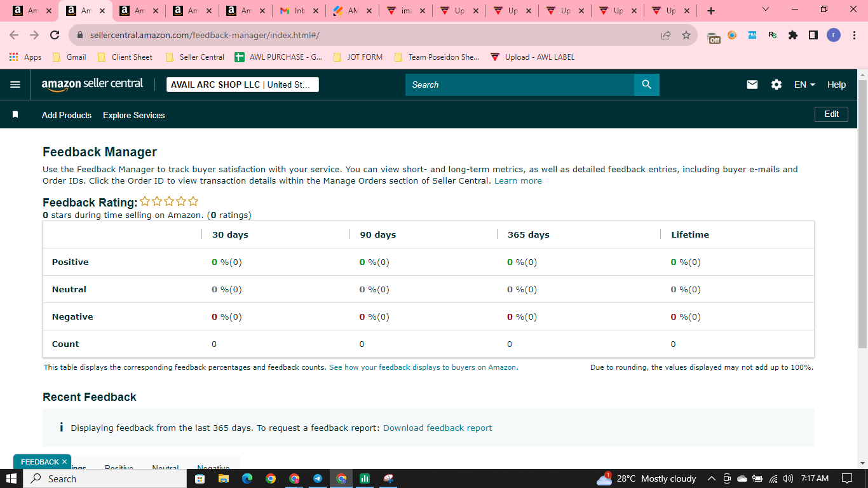This screenshot has height=488, width=868.
Task: Open the Chrome profile avatar
Action: (x=834, y=36)
